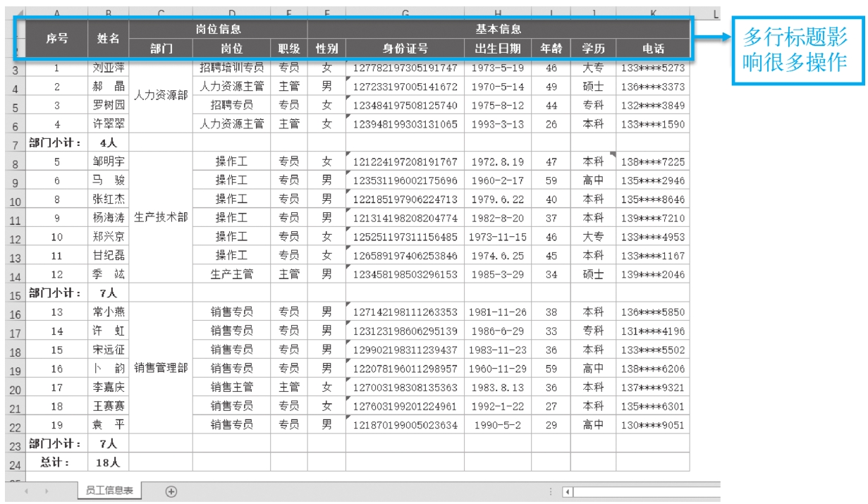The width and height of the screenshot is (868, 504).
Task: Click the name cell 李嘉庆
Action: (x=109, y=387)
